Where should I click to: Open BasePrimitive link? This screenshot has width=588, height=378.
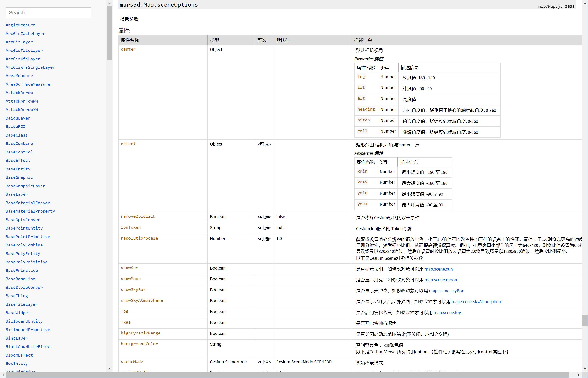click(22, 270)
